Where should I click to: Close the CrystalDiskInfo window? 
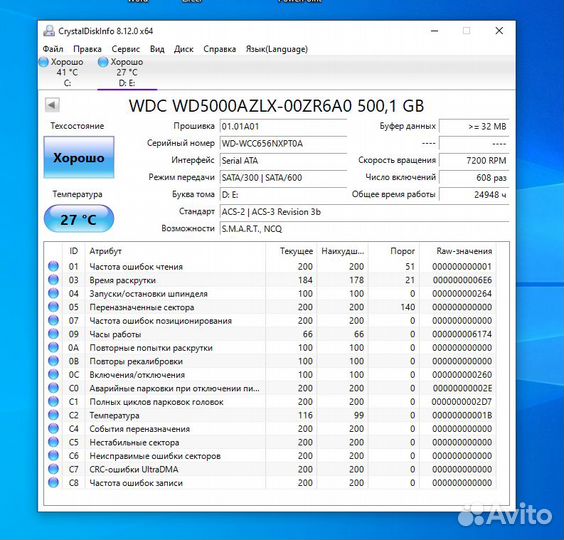pyautogui.click(x=499, y=31)
